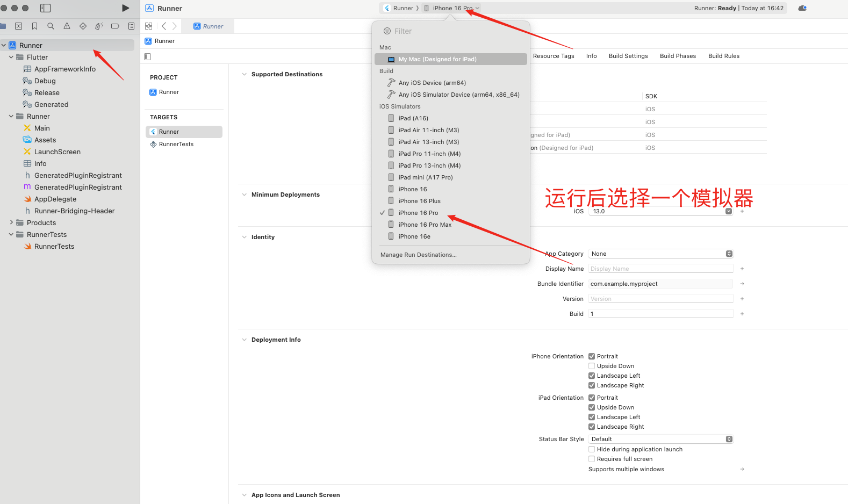
Task: Select the Main storyboard file
Action: [x=42, y=128]
